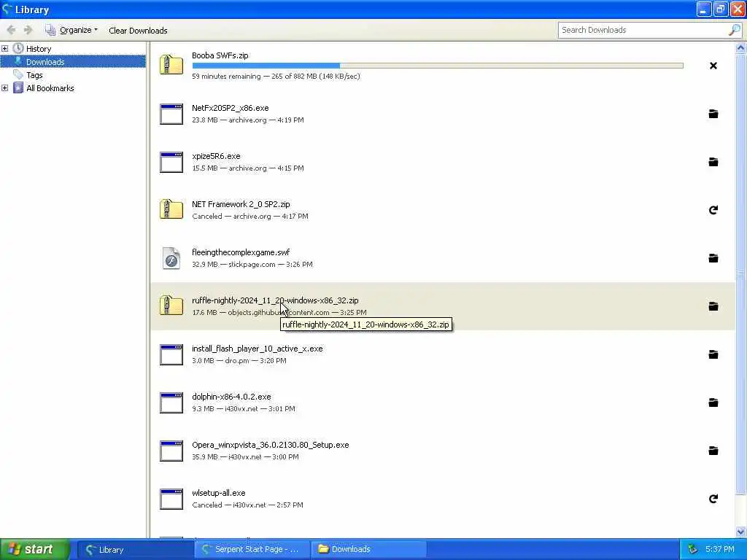Click the 5:37 PM taskbar clock

click(720, 549)
